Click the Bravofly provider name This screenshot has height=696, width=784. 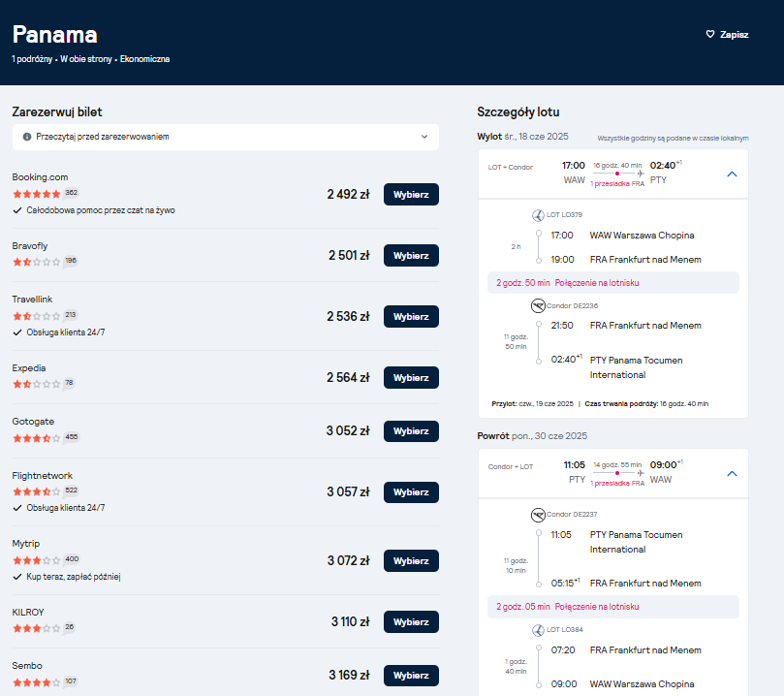click(x=30, y=246)
